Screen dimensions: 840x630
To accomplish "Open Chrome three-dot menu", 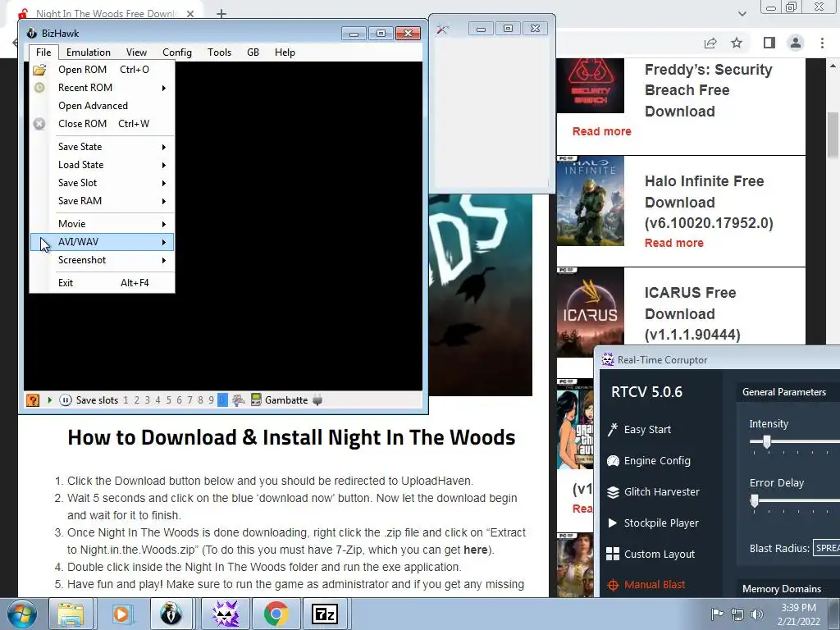I will [x=822, y=43].
